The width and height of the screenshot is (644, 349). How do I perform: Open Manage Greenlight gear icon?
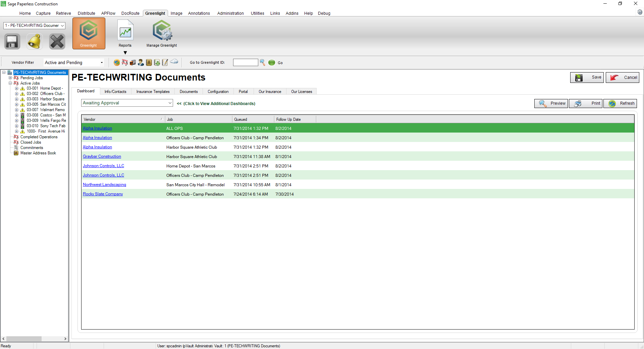(162, 30)
